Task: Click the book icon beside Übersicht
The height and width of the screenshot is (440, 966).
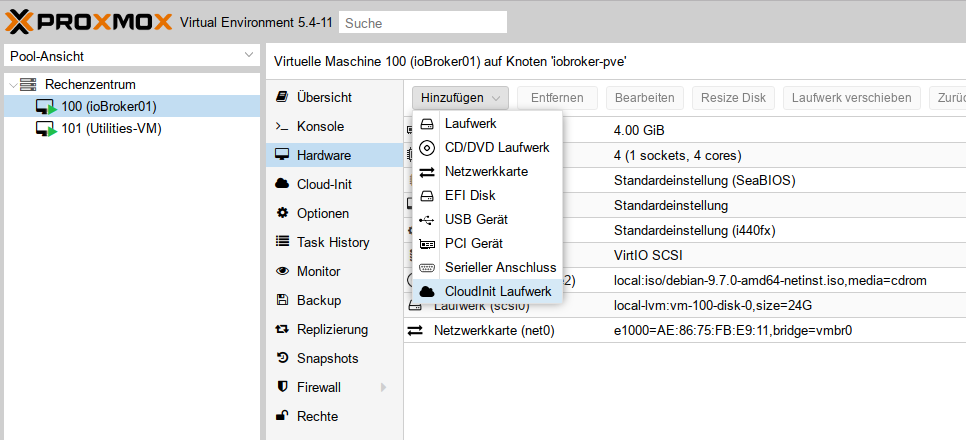Action: tap(282, 97)
